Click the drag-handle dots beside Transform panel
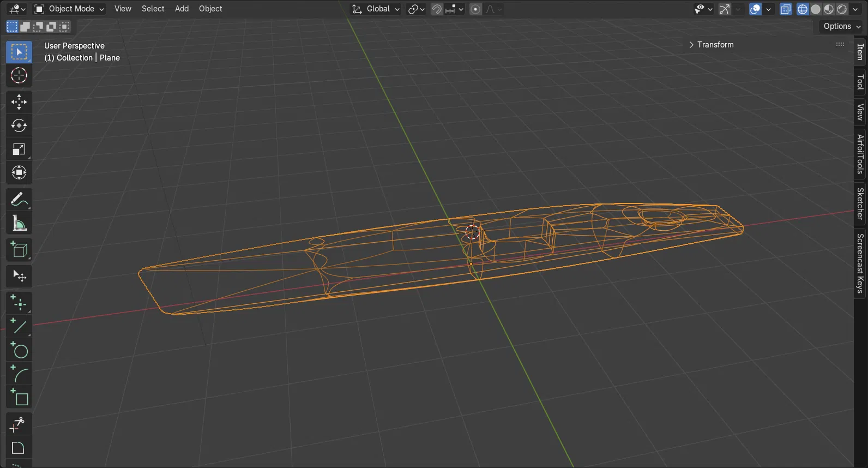Screen dimensions: 868x468 pos(840,45)
